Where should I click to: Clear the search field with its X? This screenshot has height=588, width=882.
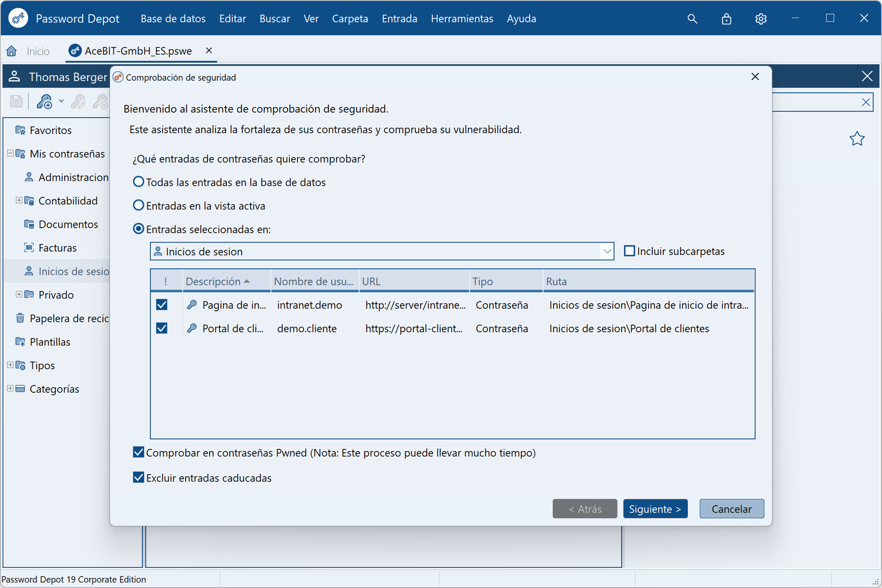(x=866, y=102)
